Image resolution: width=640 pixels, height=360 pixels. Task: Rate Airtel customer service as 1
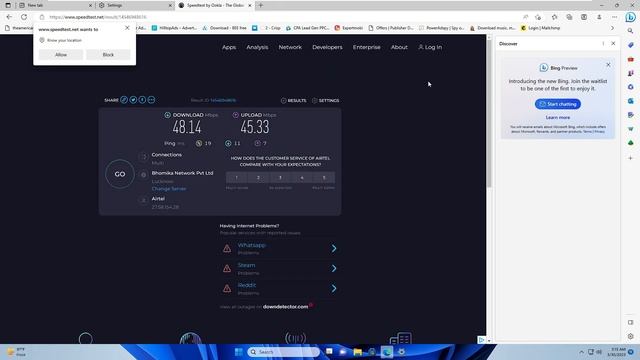[237, 178]
